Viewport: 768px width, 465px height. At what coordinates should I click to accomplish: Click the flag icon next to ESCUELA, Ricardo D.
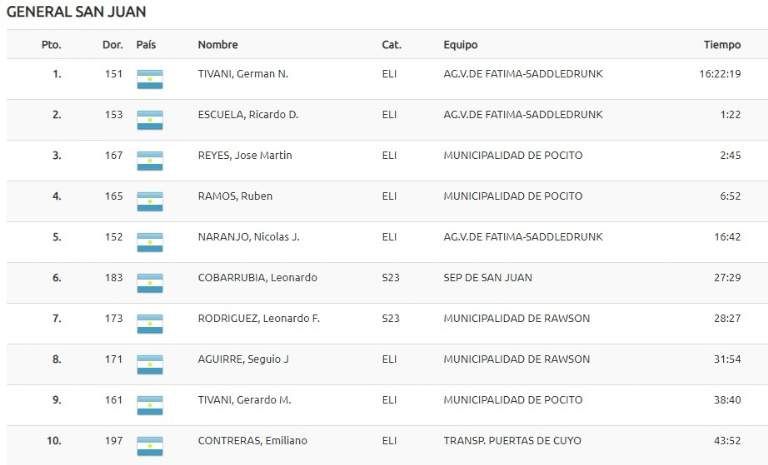point(149,120)
